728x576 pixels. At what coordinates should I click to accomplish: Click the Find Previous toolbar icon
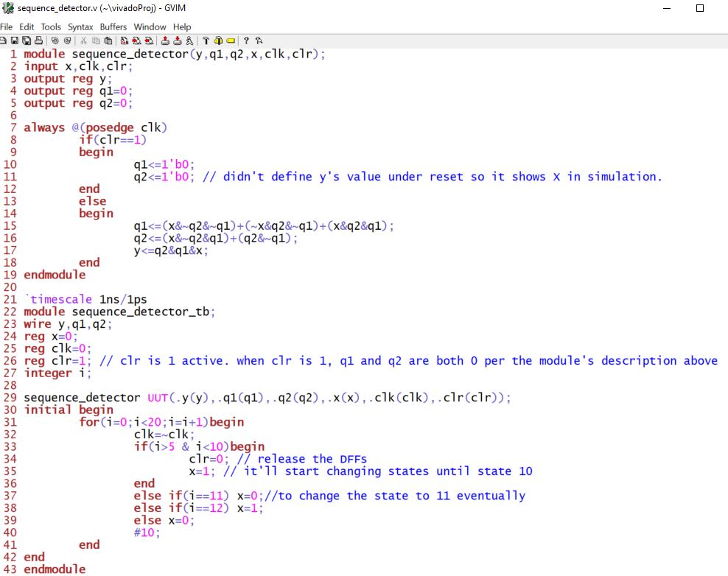149,41
